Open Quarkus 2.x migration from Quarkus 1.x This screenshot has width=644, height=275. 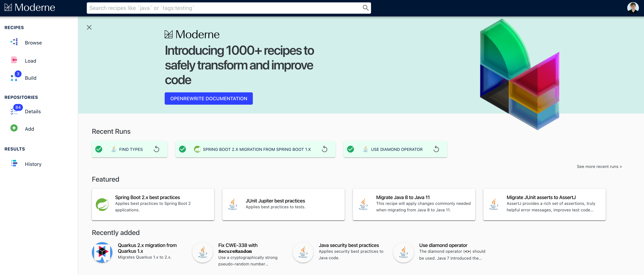(147, 248)
